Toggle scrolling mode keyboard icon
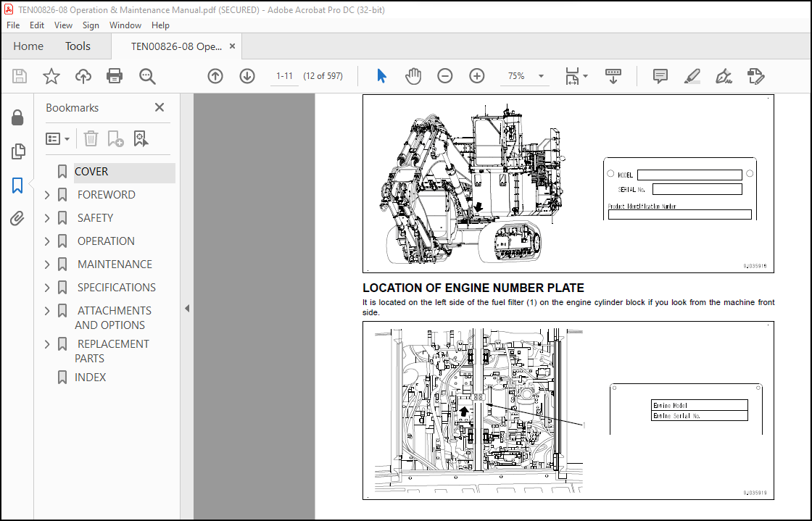The width and height of the screenshot is (812, 521). (613, 76)
